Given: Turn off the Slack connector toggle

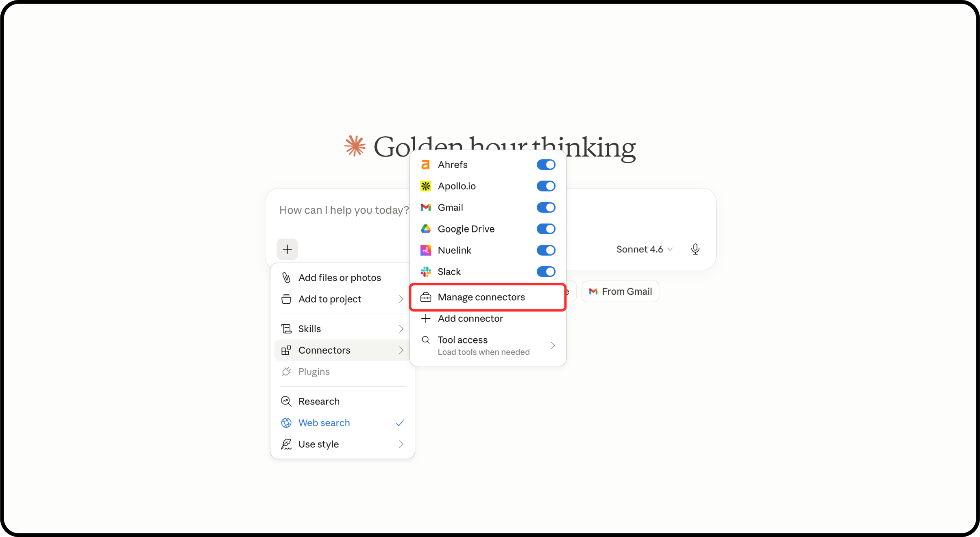Looking at the screenshot, I should pos(546,272).
